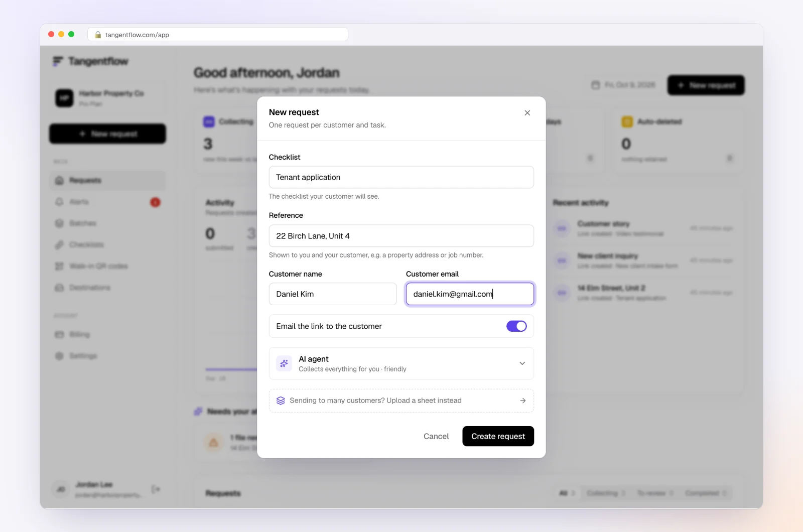
Task: Click the Settings gear icon in the sidebar
Action: pyautogui.click(x=59, y=356)
